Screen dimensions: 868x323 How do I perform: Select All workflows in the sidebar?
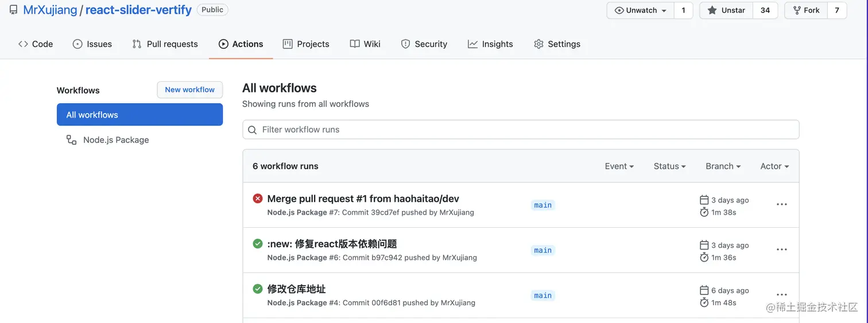click(139, 115)
